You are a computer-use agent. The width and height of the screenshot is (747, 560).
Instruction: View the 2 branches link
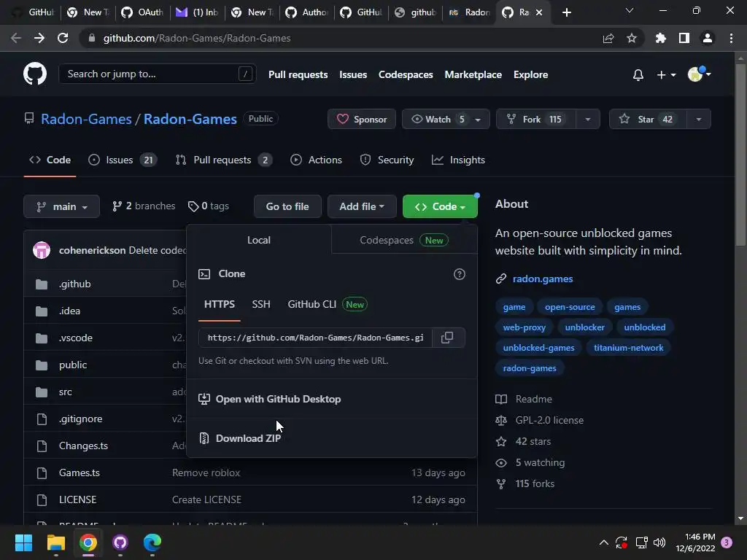click(x=144, y=206)
